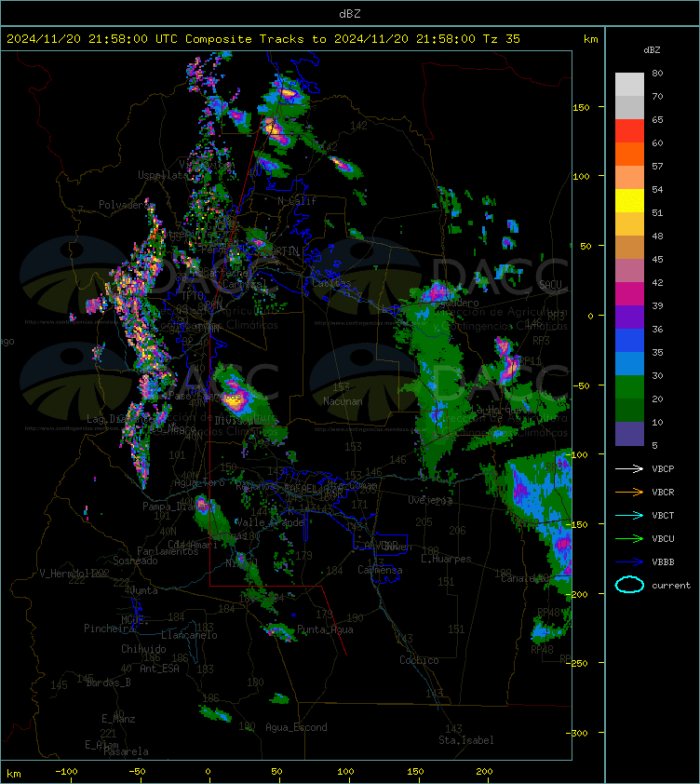Click the 'Parlamentos' place label on map

[168, 551]
